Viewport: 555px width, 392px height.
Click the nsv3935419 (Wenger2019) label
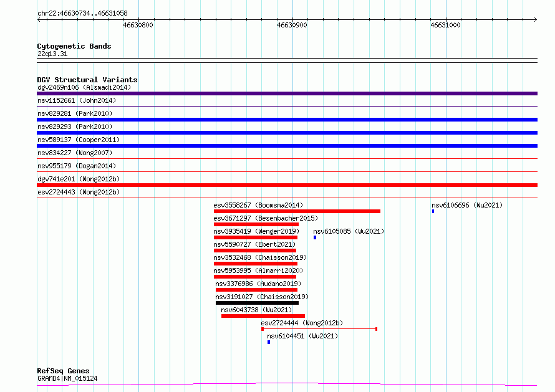(256, 231)
